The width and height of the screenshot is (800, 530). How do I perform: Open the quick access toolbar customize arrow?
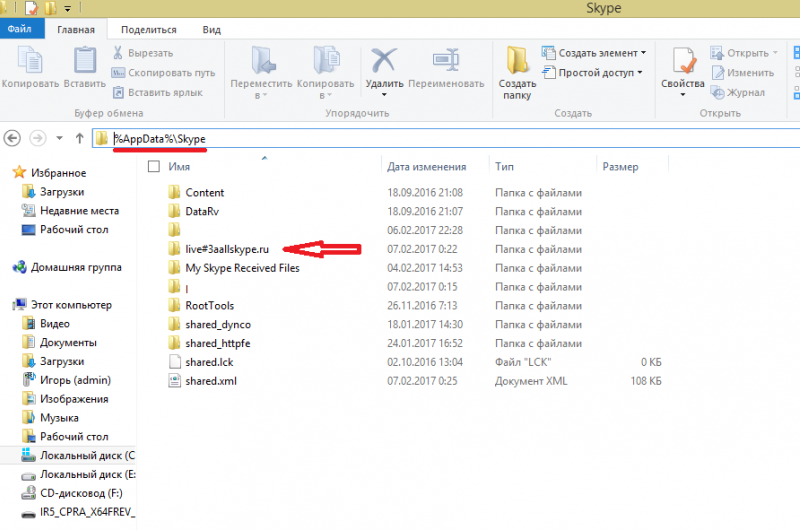coord(68,9)
